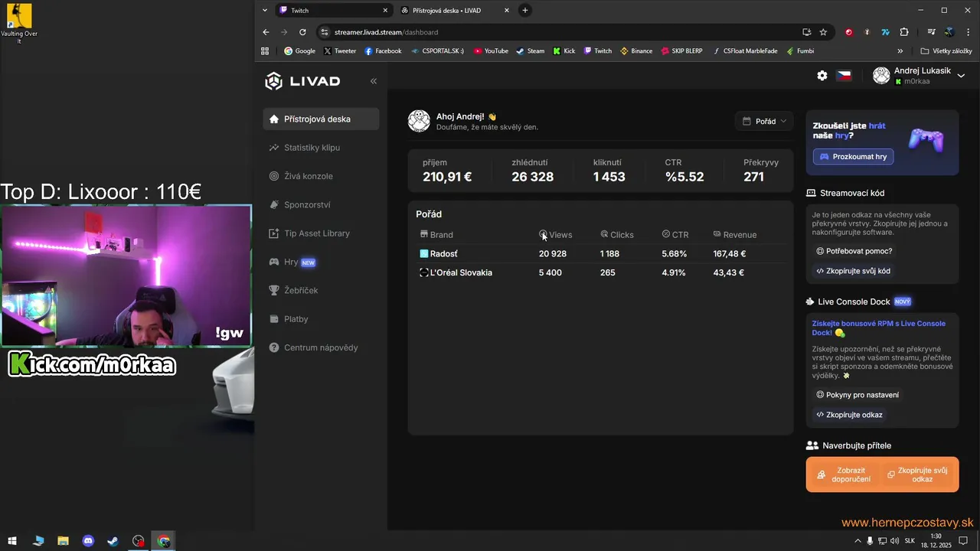Sort table by Revenue column header
980x551 pixels.
pyautogui.click(x=735, y=235)
